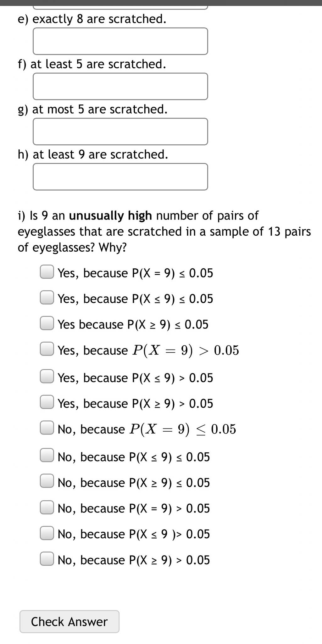
Task: Click the answer field for exactly 8 scratched
Action: pos(120,41)
